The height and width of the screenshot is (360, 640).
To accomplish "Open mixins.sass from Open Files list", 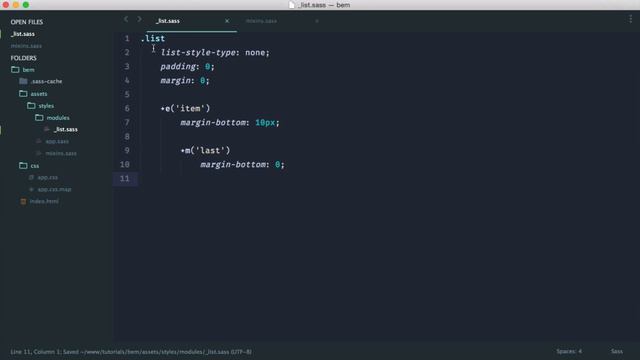I will [x=26, y=46].
